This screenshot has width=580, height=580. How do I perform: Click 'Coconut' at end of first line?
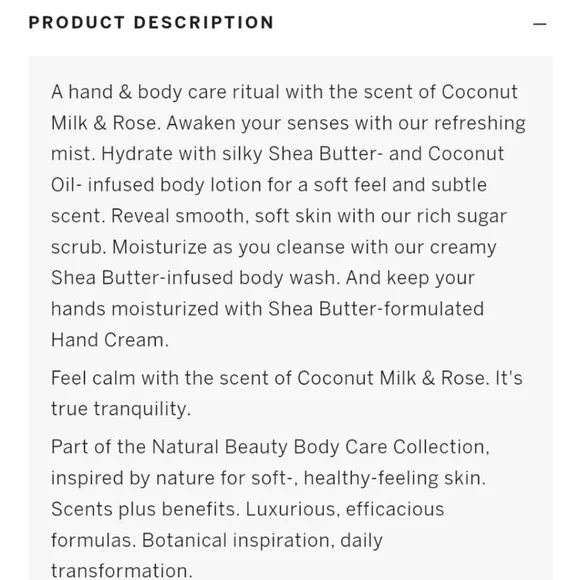479,92
